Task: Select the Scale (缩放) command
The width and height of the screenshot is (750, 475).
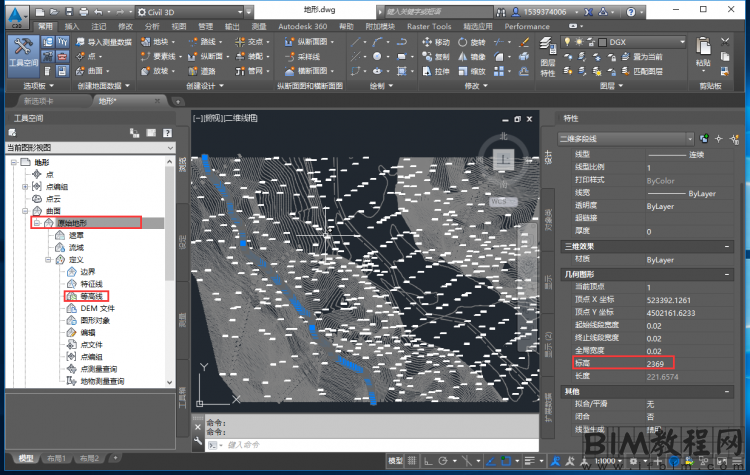Action: (472, 71)
